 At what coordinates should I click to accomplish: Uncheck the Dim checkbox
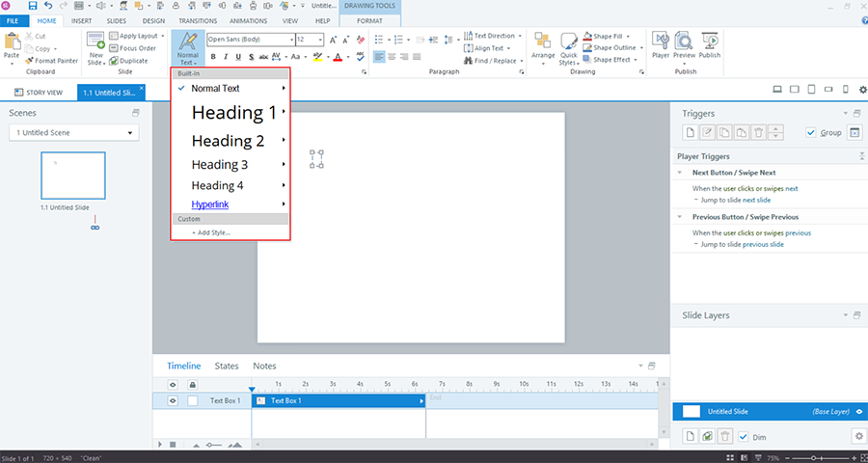(744, 437)
